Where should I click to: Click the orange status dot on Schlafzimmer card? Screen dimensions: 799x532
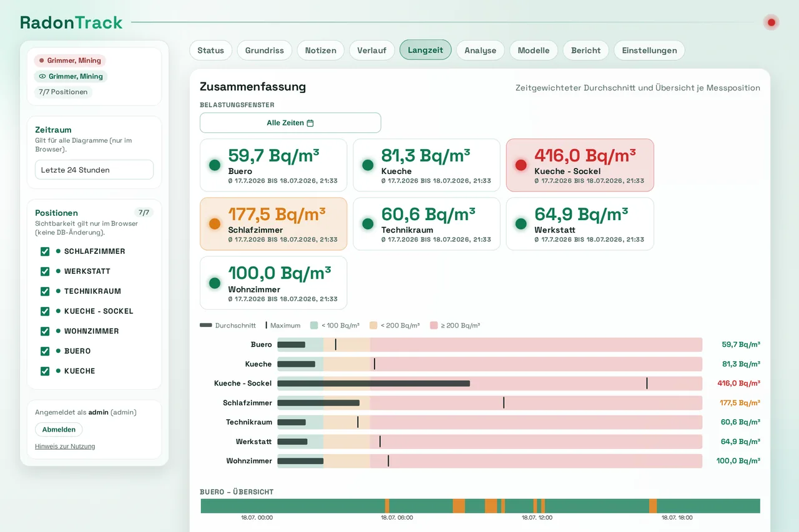(x=215, y=224)
